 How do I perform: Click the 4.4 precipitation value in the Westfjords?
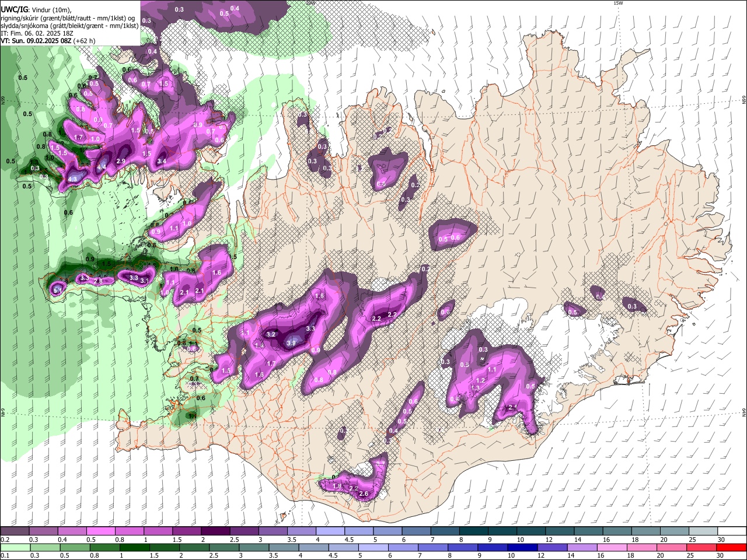tap(102, 167)
